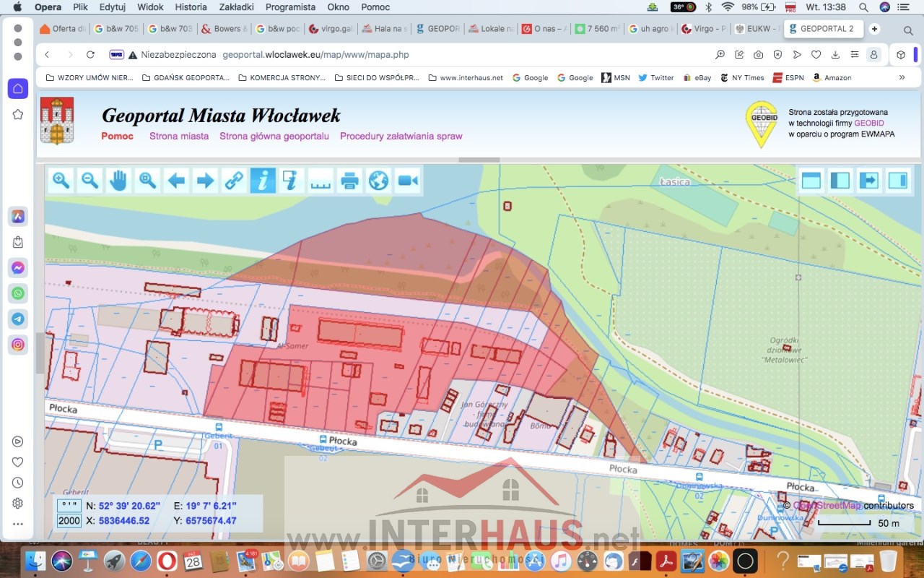Show the top header panel layout

pyautogui.click(x=811, y=180)
